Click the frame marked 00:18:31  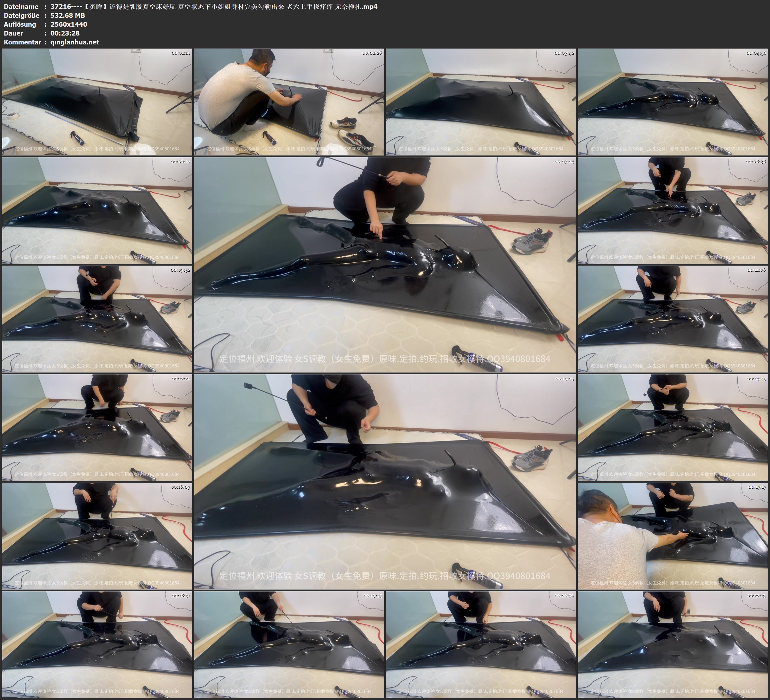(97, 644)
